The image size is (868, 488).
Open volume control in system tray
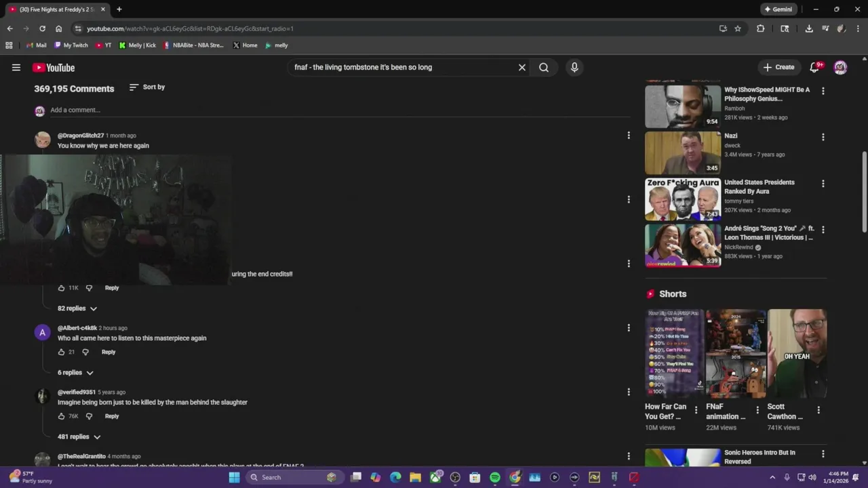[812, 477]
